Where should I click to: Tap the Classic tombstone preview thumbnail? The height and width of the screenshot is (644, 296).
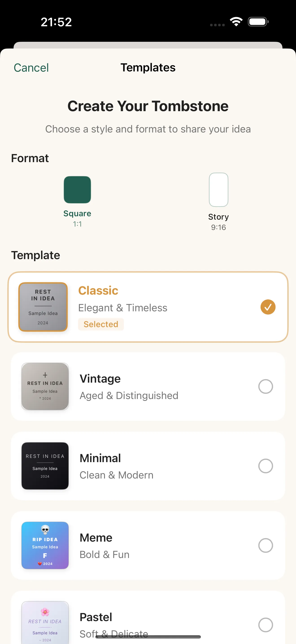[x=43, y=307]
